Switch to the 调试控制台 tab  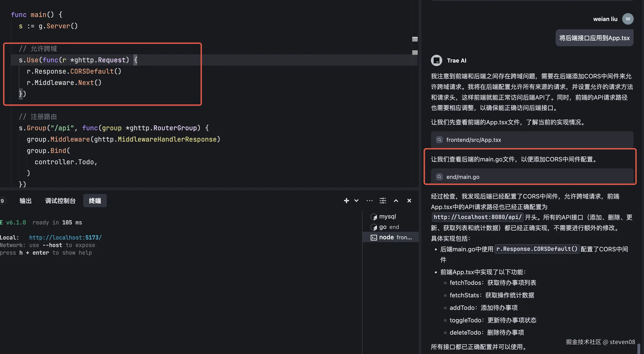pyautogui.click(x=60, y=201)
